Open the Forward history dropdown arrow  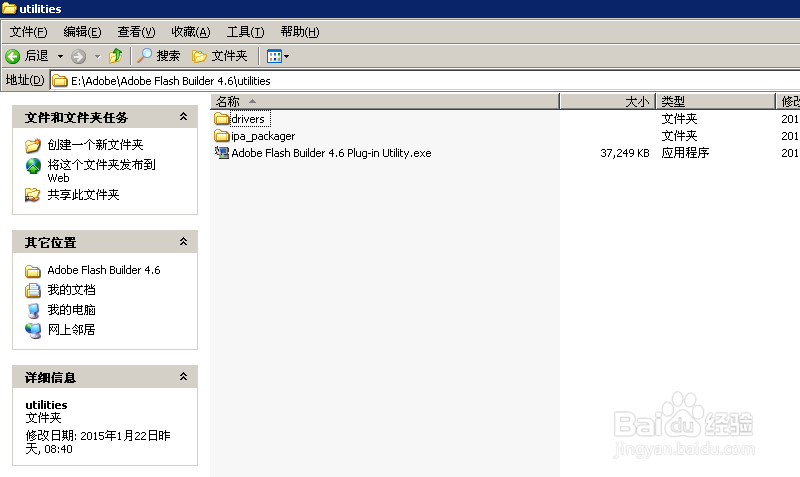[97, 56]
